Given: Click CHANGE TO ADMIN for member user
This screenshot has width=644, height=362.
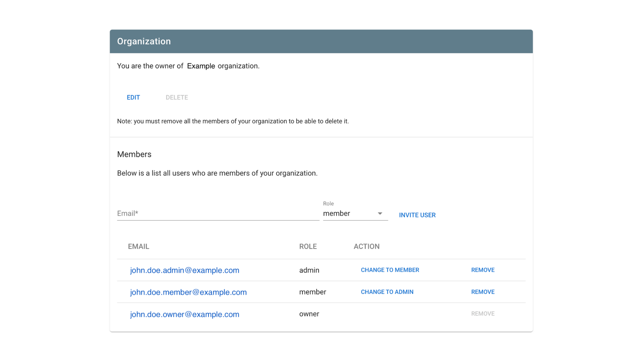Looking at the screenshot, I should pyautogui.click(x=387, y=292).
